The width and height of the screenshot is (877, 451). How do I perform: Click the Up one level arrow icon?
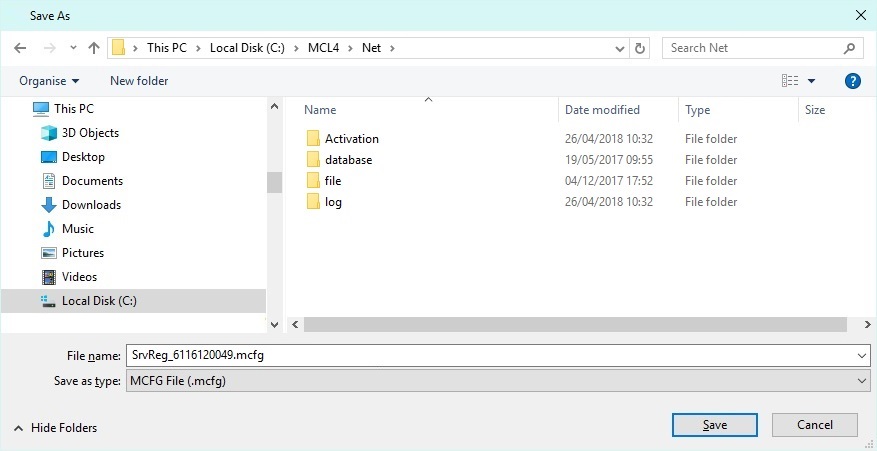(x=94, y=48)
